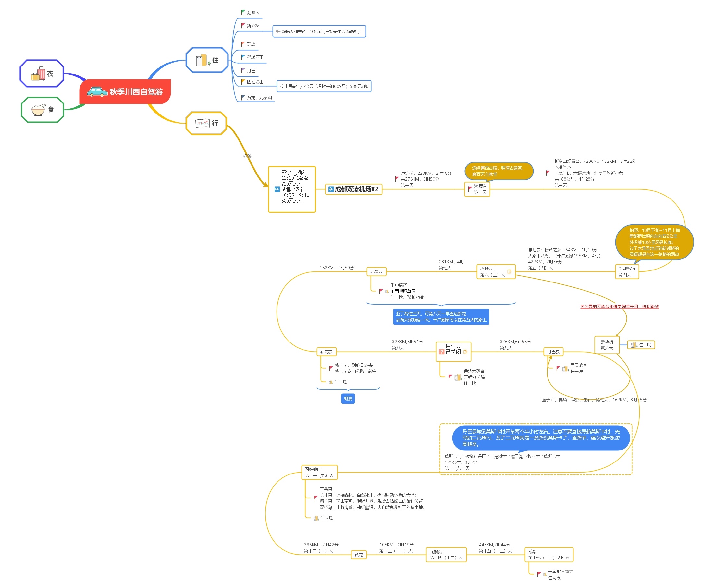
Task: Click the orange flag next to 四姑娘山
Action: pyautogui.click(x=243, y=81)
